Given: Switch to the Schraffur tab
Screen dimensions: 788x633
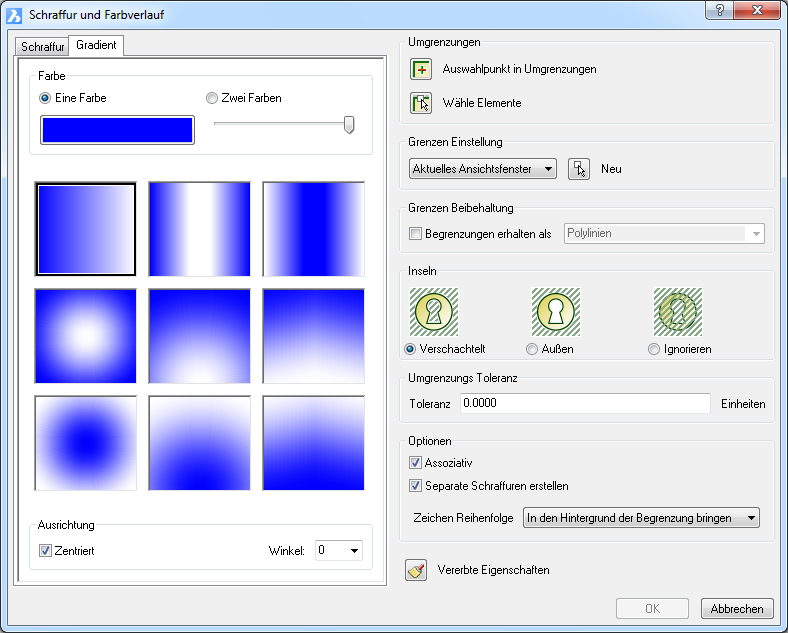Looking at the screenshot, I should coord(42,47).
